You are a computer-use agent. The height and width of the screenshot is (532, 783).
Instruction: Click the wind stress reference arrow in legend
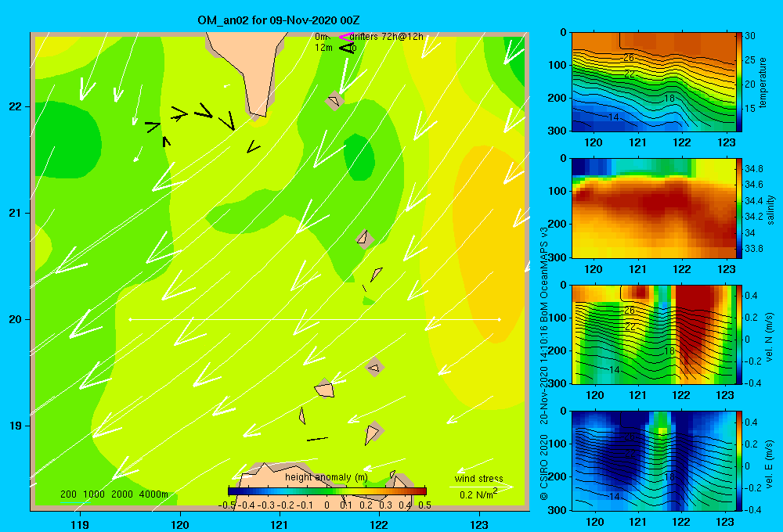coord(481,486)
